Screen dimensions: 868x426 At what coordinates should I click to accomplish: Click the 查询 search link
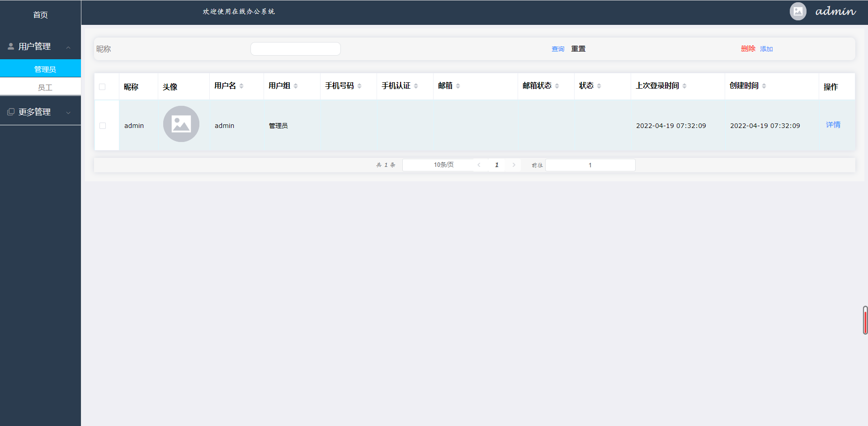[x=557, y=48]
